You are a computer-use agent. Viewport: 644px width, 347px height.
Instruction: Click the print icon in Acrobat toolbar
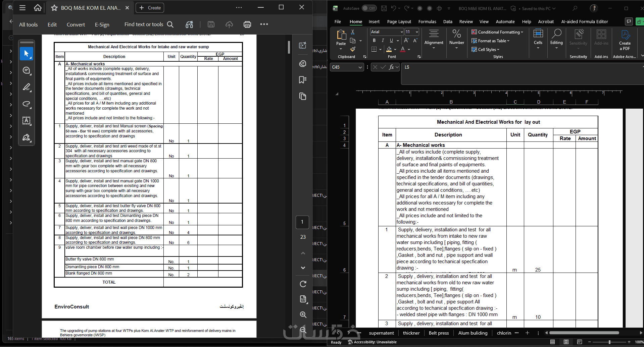pyautogui.click(x=247, y=24)
